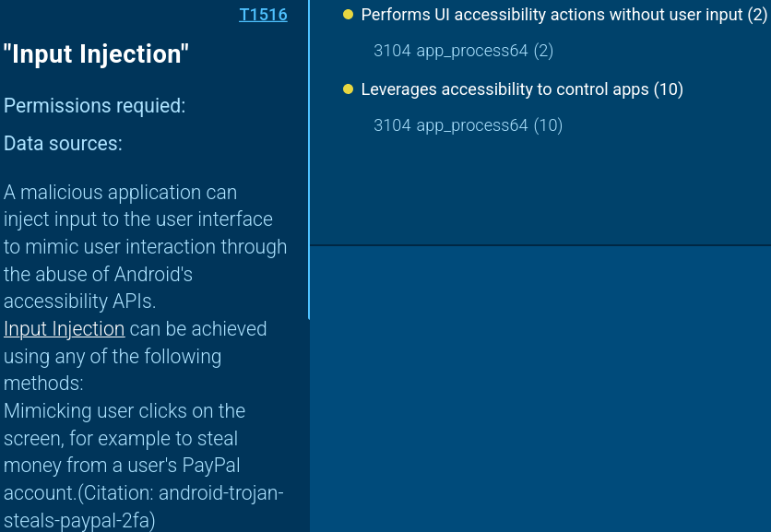Open the T1516 technique link

263,15
